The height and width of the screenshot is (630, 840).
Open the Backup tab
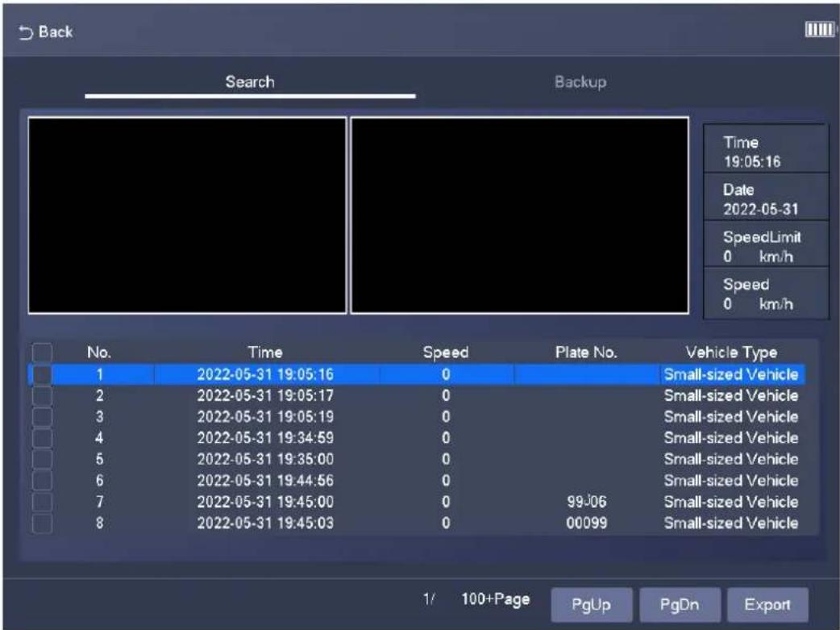(x=580, y=82)
